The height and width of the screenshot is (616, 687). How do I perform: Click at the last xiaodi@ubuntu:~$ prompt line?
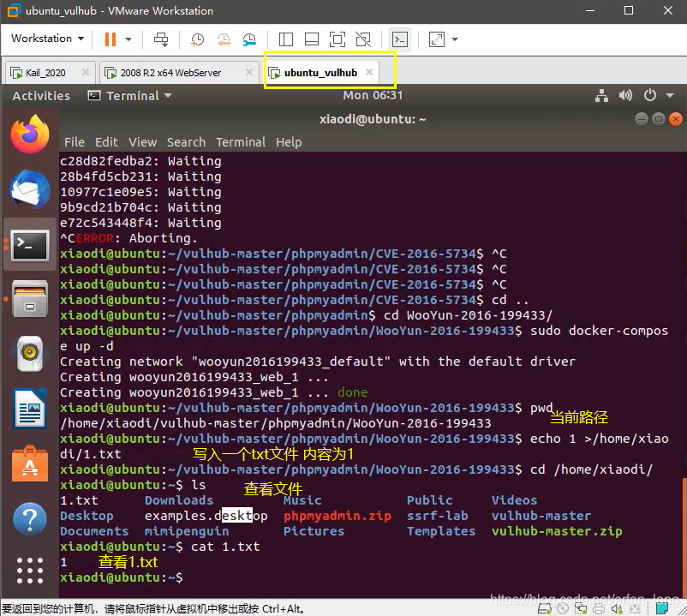[122, 577]
